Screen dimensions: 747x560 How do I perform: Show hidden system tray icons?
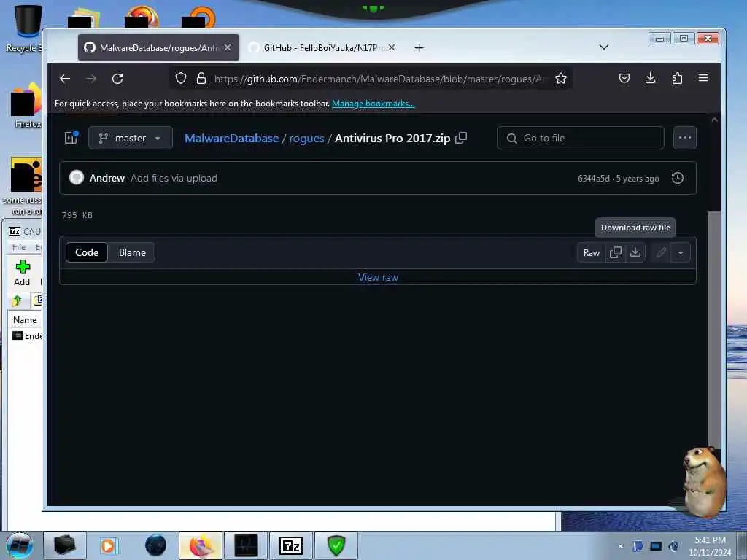coord(620,547)
